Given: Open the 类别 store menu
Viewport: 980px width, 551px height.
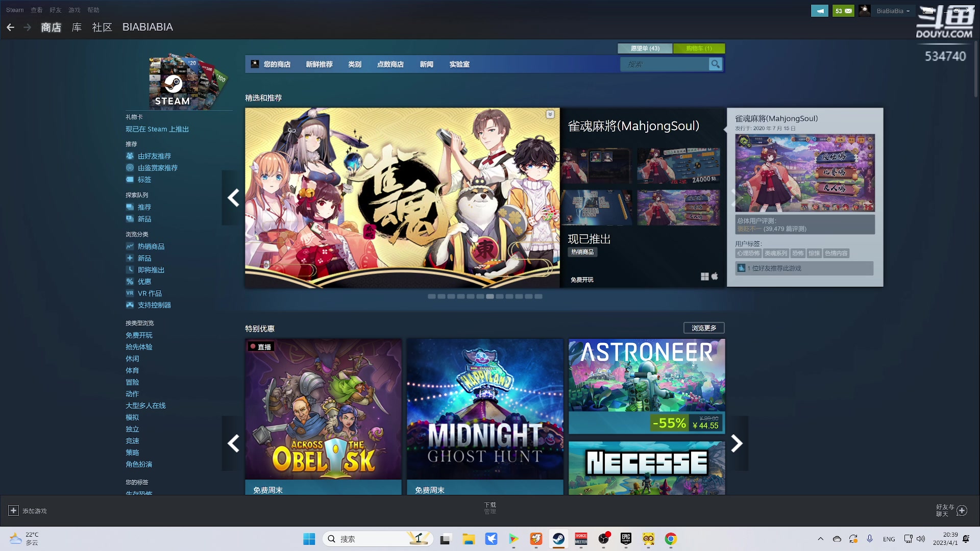Looking at the screenshot, I should 355,64.
